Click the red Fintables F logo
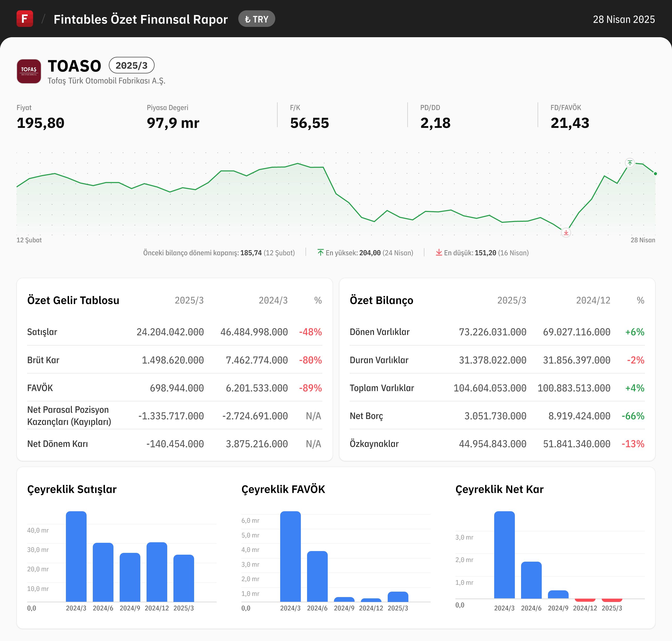Image resolution: width=672 pixels, height=641 pixels. (x=25, y=19)
